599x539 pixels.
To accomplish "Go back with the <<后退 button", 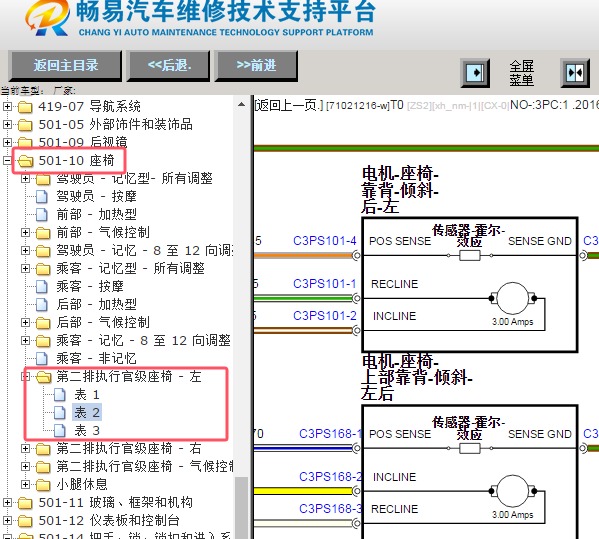I will [x=169, y=66].
